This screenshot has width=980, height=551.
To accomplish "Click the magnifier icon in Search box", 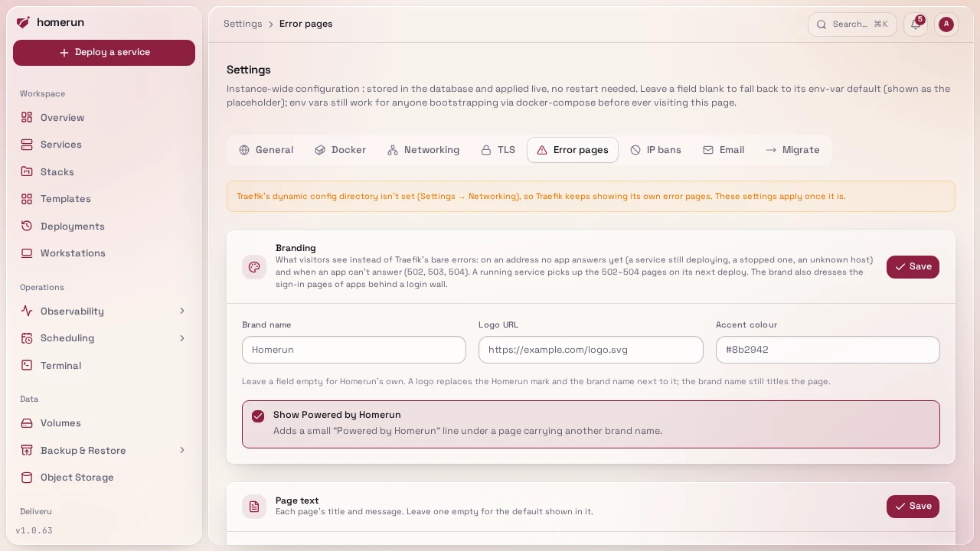I will pyautogui.click(x=822, y=24).
